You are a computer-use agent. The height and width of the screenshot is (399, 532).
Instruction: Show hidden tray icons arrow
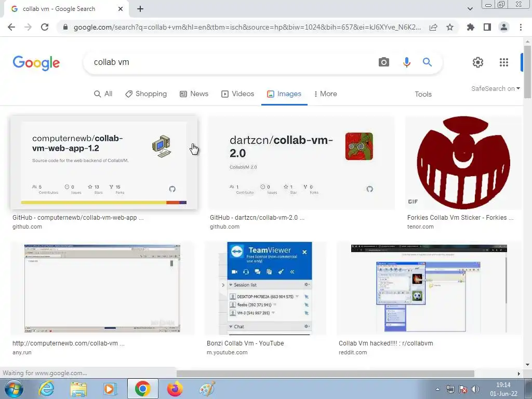pos(437,389)
